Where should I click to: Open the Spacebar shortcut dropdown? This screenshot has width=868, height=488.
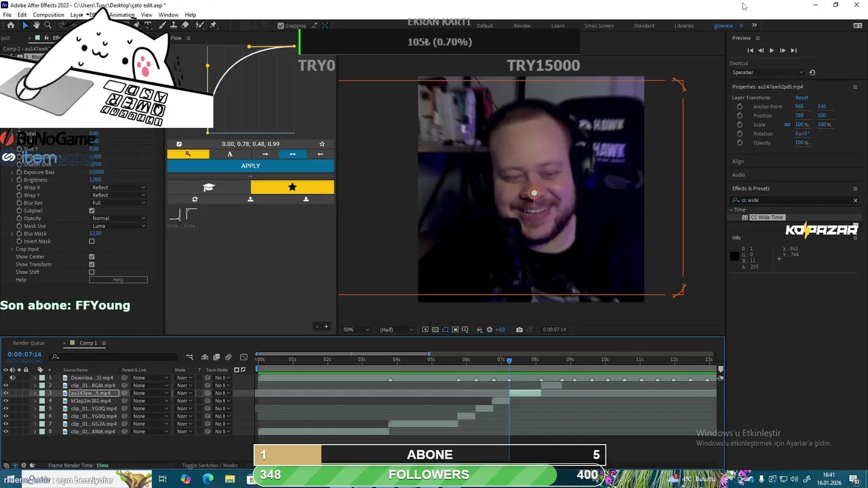coord(768,73)
